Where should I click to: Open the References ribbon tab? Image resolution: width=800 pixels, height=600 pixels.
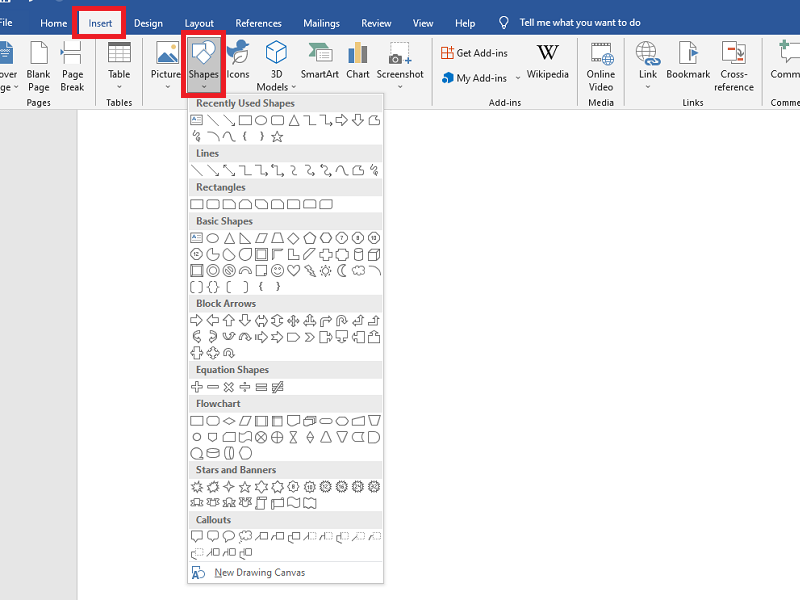tap(258, 22)
